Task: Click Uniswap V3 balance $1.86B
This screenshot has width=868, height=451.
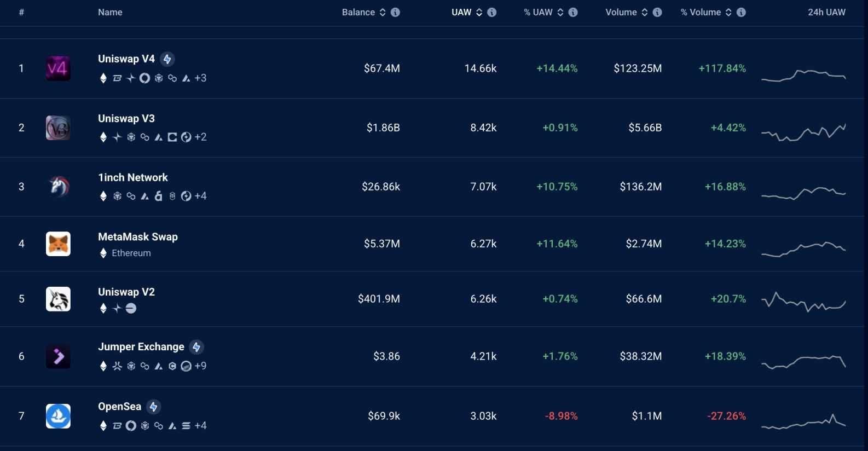Action: (x=383, y=128)
